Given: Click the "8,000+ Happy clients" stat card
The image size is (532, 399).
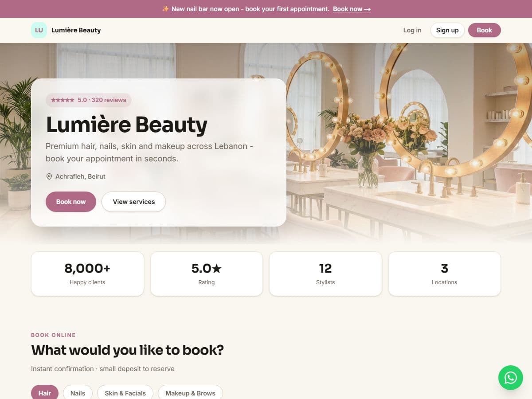Looking at the screenshot, I should pyautogui.click(x=87, y=274).
